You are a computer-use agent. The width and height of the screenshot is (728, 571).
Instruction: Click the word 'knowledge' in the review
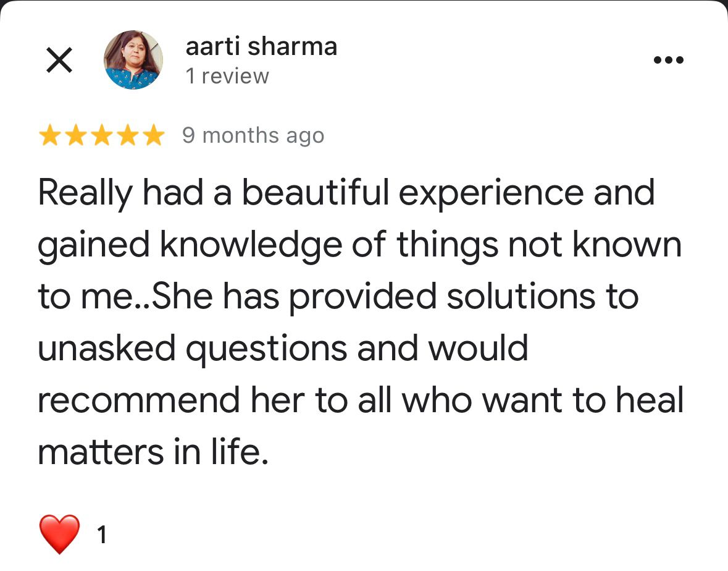pos(251,245)
